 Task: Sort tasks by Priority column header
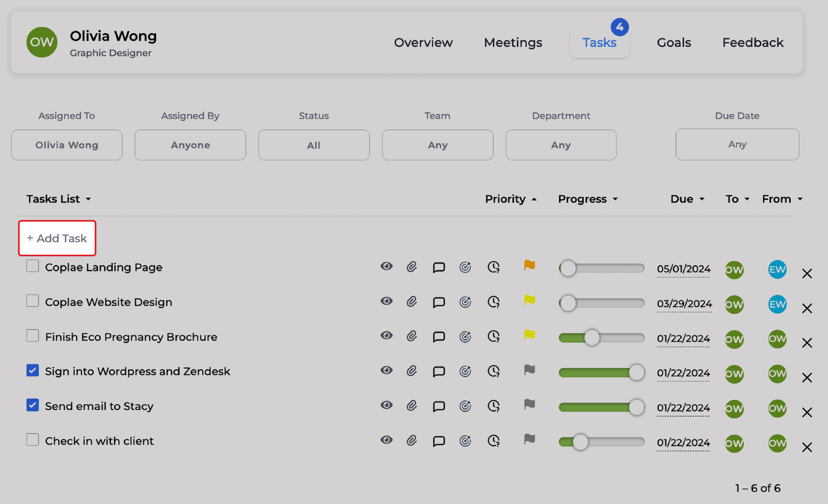click(x=505, y=199)
